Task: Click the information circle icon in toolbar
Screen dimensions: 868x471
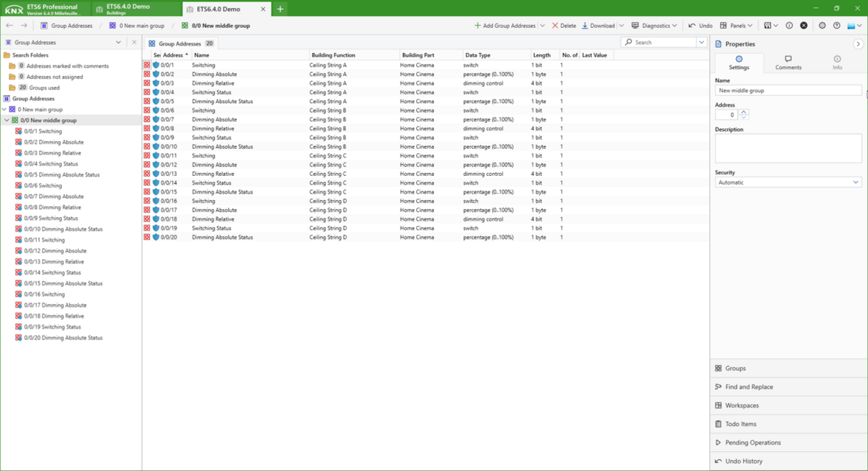Action: click(x=789, y=26)
